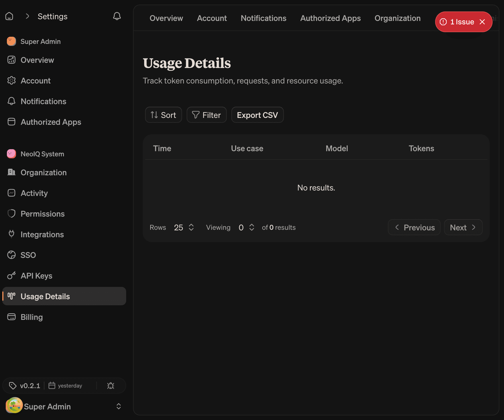This screenshot has height=420, width=504.
Task: Open Organization in the sidebar
Action: click(x=64, y=172)
